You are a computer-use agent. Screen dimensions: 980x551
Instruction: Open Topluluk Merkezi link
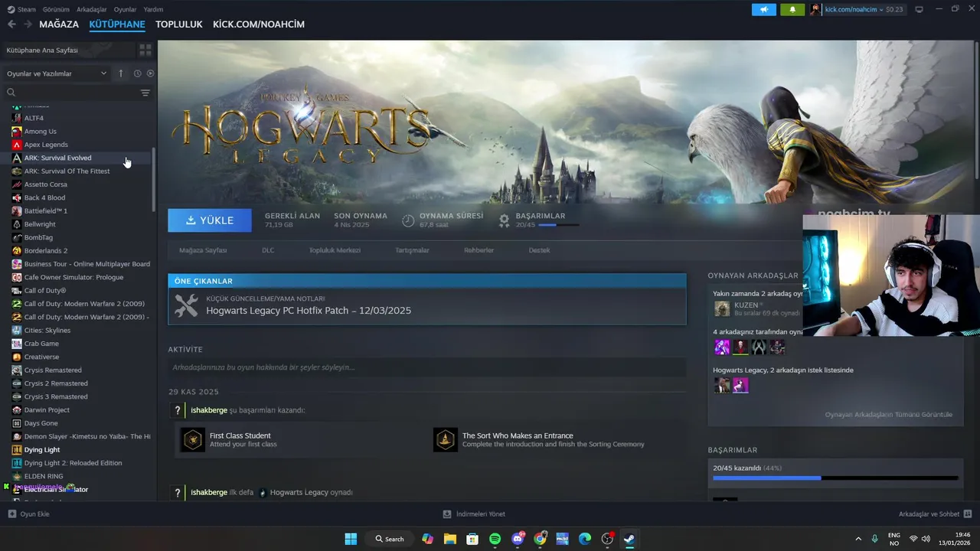tap(335, 250)
